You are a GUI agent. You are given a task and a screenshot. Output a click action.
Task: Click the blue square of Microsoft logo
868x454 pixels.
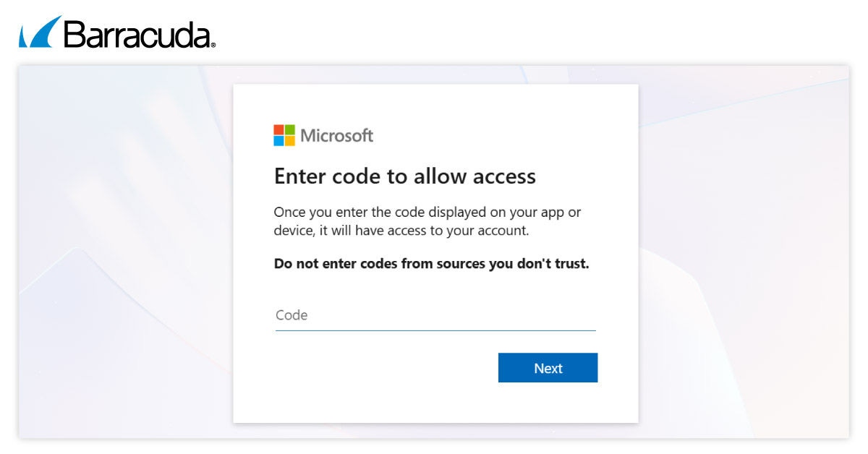coord(278,141)
